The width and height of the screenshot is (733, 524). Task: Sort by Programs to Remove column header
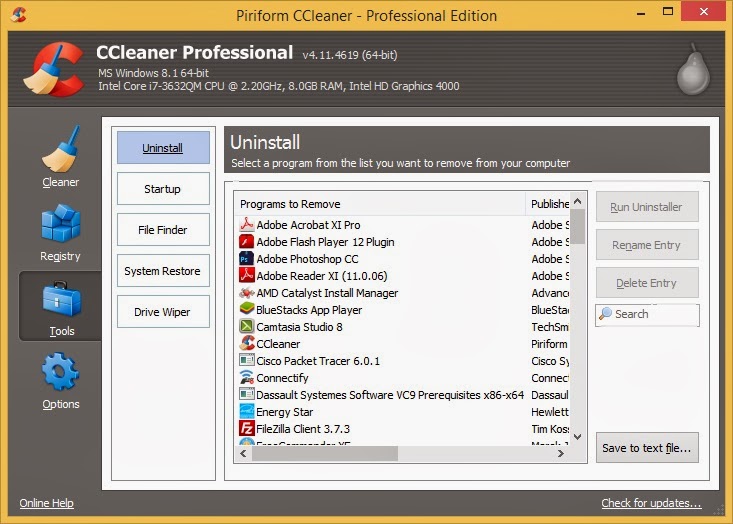point(380,204)
